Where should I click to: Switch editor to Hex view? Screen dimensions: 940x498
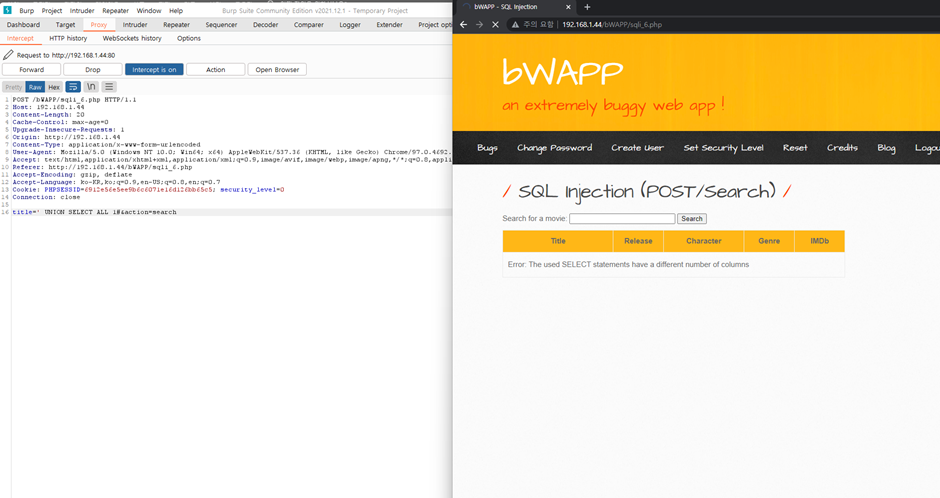coord(54,87)
